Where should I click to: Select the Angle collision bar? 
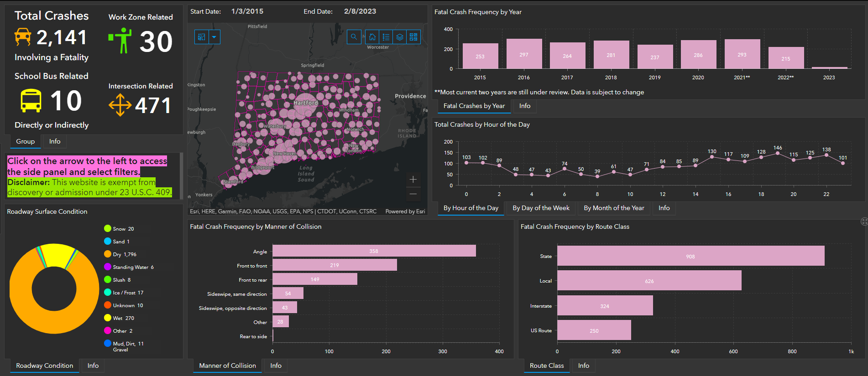374,251
